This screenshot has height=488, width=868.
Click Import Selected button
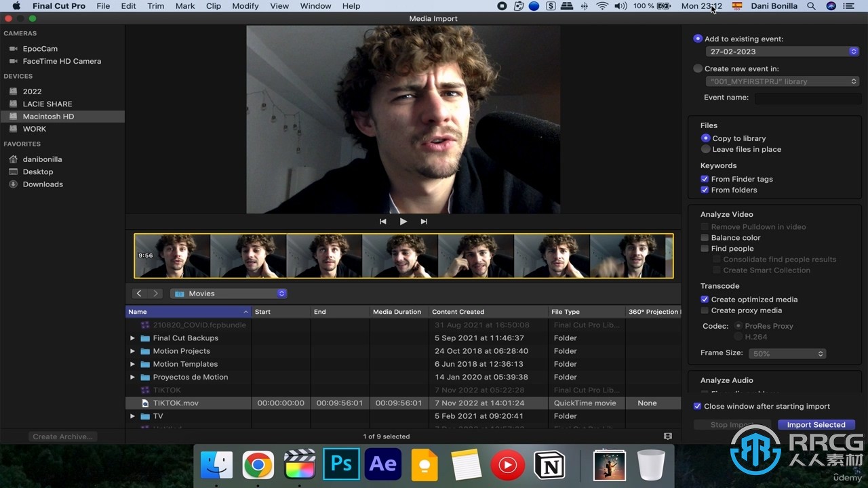pos(816,425)
